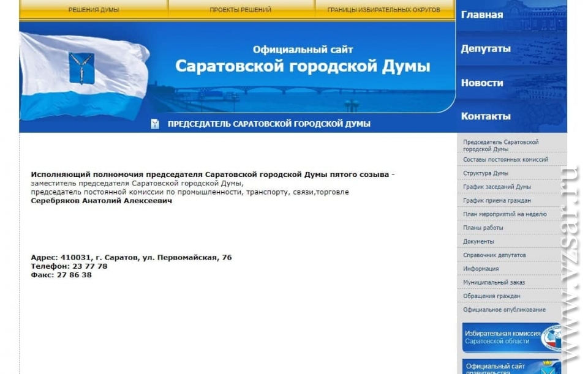This screenshot has height=374, width=588.
Task: Click the line about председатель постоянной комиссии по промышленности
Action: click(x=190, y=192)
